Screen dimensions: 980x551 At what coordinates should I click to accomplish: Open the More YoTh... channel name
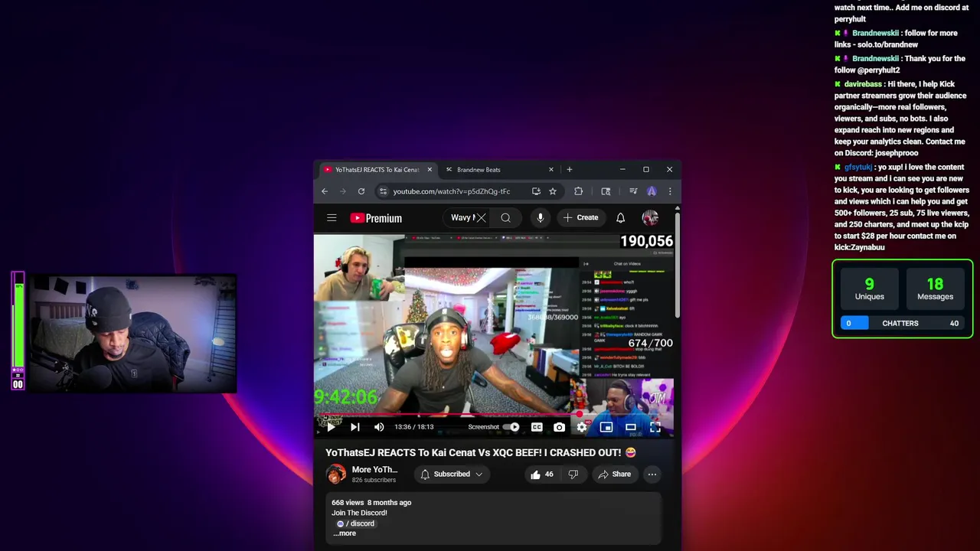click(x=374, y=470)
